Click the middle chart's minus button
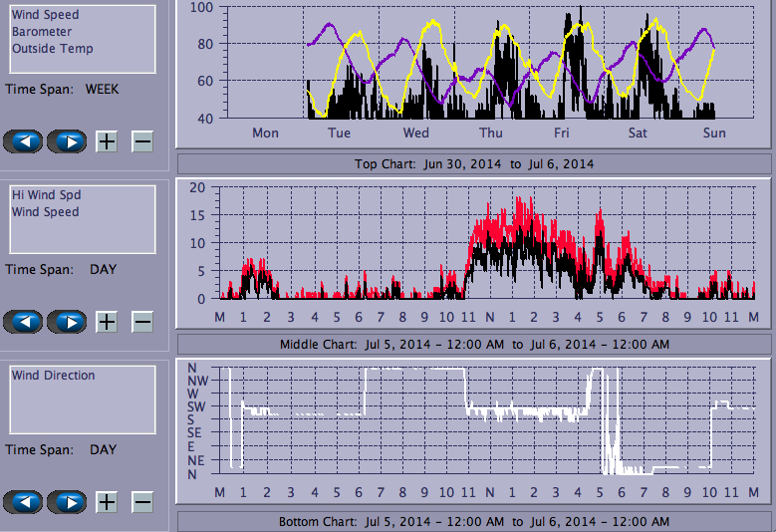 [142, 322]
